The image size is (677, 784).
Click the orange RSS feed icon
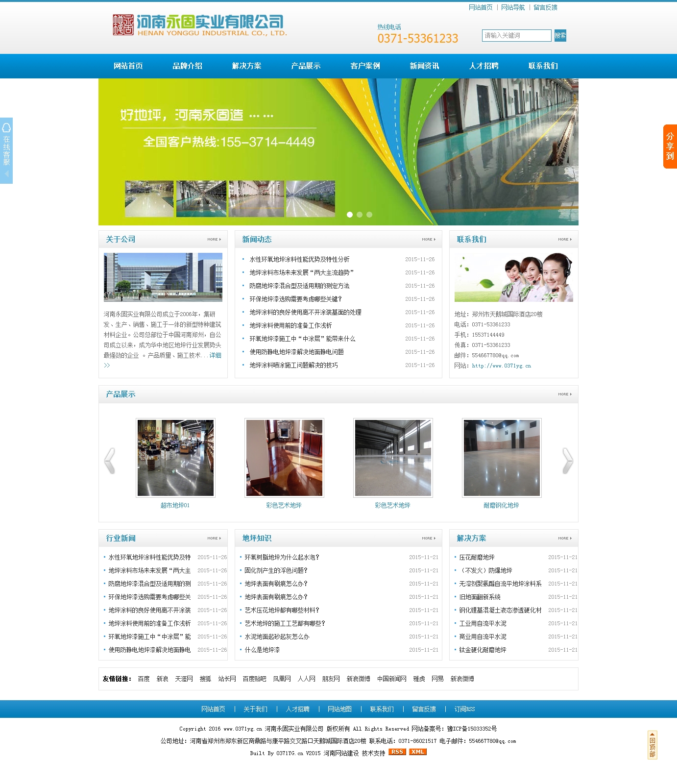pyautogui.click(x=397, y=752)
